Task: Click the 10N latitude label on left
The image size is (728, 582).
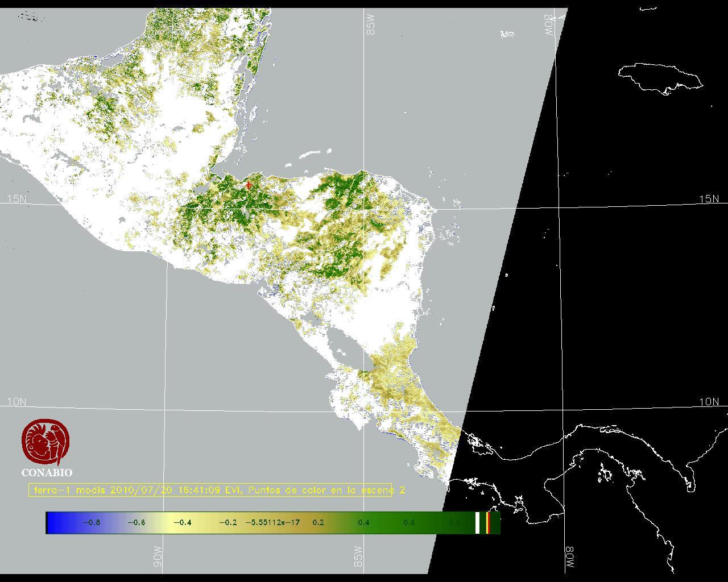Action: [x=16, y=402]
